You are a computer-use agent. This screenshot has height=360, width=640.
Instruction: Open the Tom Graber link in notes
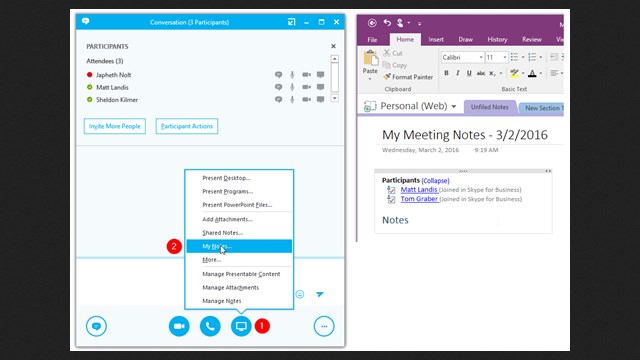click(420, 199)
